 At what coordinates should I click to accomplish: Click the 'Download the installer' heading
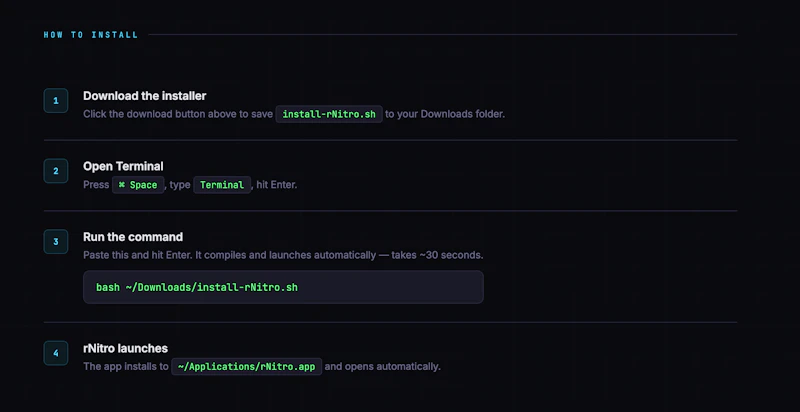[144, 96]
